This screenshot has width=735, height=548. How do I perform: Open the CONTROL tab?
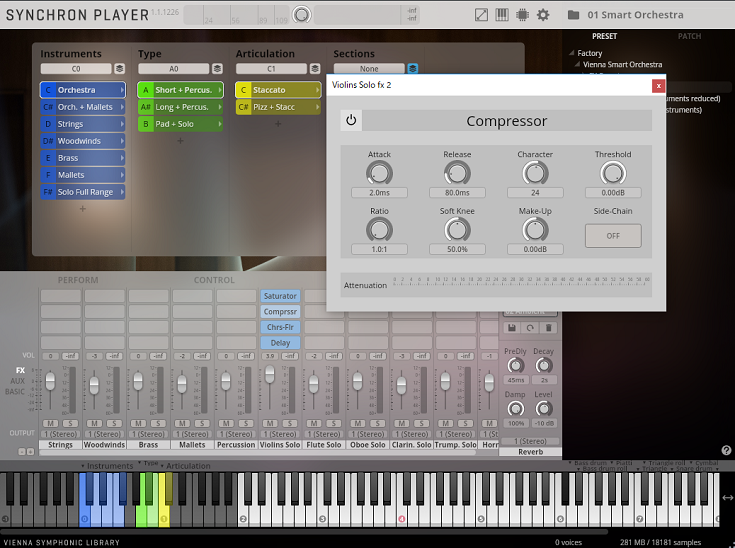coord(214,280)
